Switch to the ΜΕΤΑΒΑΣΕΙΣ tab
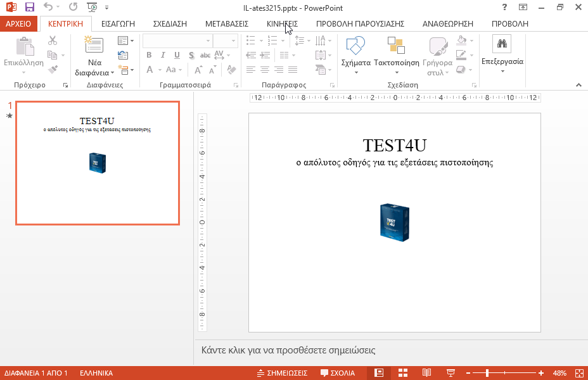Image resolution: width=588 pixels, height=380 pixels. coord(227,23)
